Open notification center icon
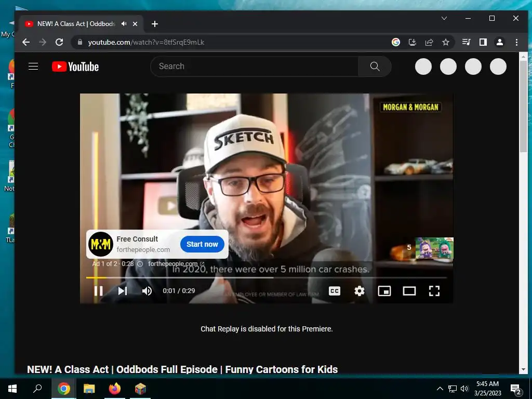The image size is (532, 399). 515,389
